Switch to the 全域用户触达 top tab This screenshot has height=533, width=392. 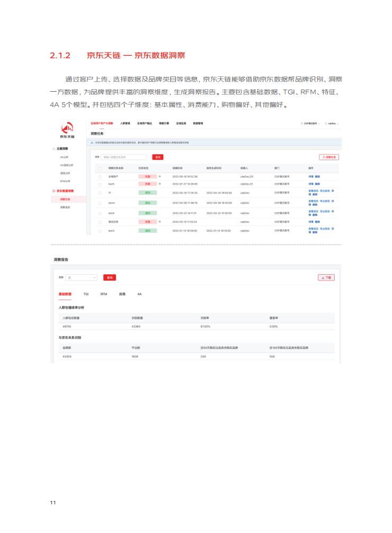[x=145, y=124]
